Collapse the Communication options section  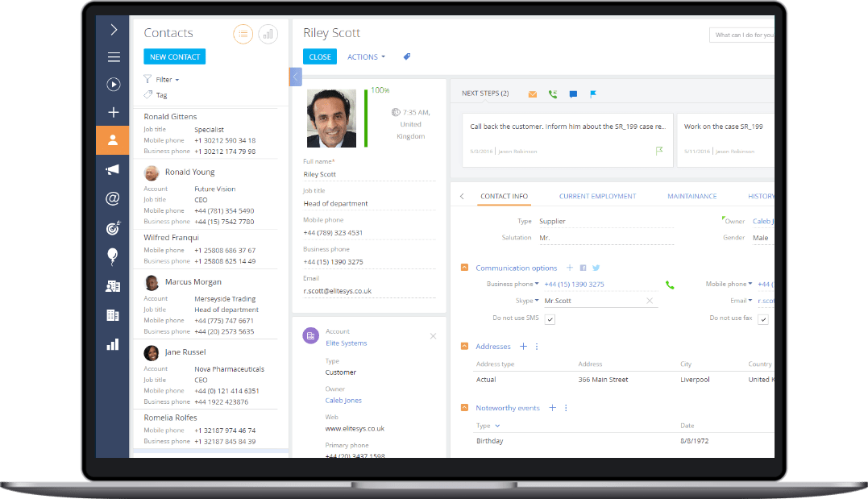click(x=464, y=268)
